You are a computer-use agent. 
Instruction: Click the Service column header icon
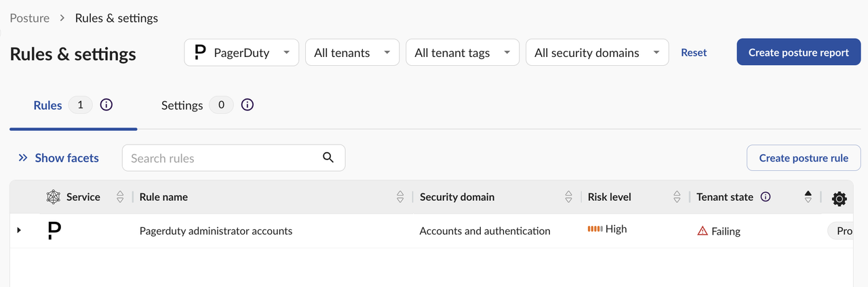(x=54, y=197)
